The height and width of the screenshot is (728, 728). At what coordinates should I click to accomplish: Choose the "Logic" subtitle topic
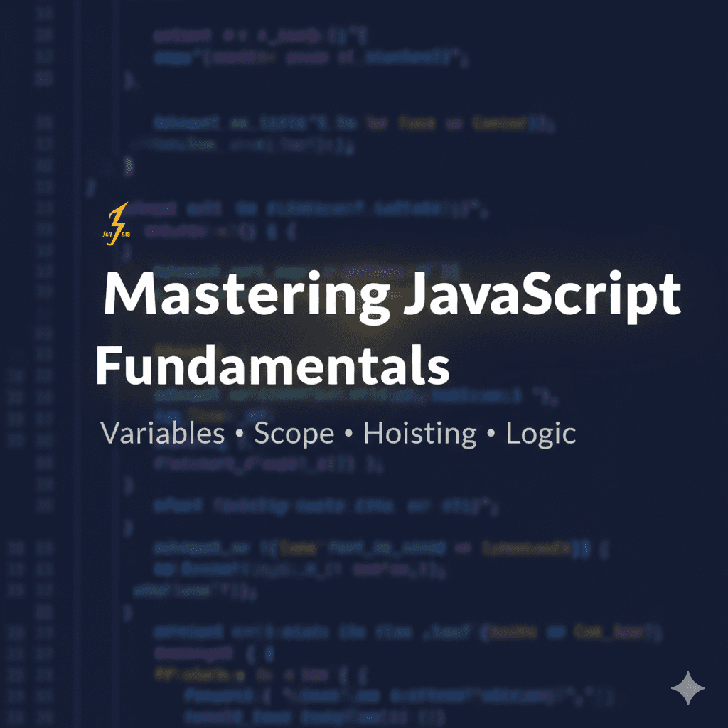click(540, 433)
